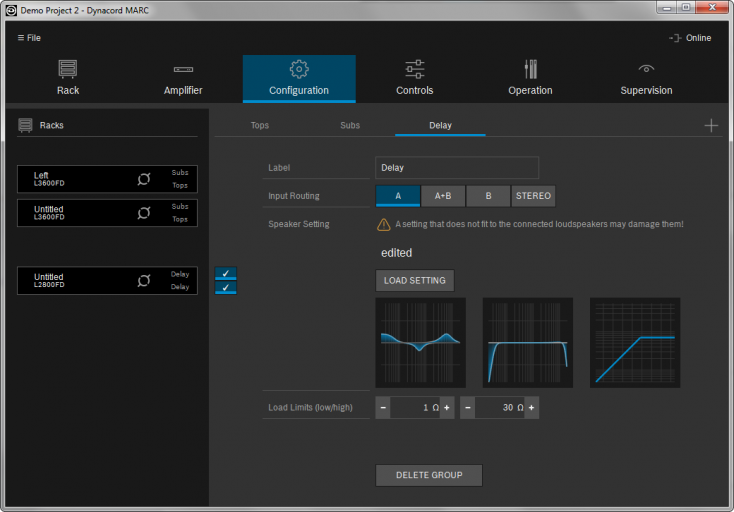Click the 'Load Limits (low/high)' label
This screenshot has height=512, width=734.
click(x=310, y=408)
